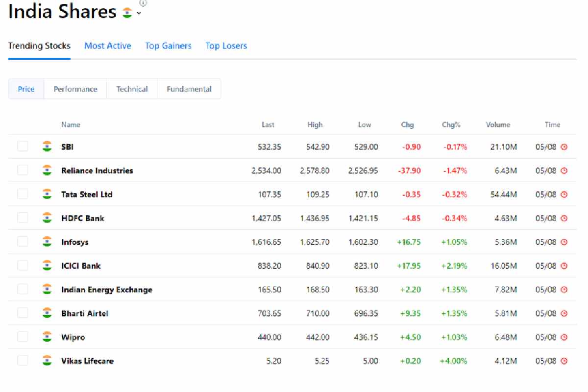Screen dimensions: 588x392
Task: Click the India flag icon beside Bharti Airtel
Action: pos(47,313)
